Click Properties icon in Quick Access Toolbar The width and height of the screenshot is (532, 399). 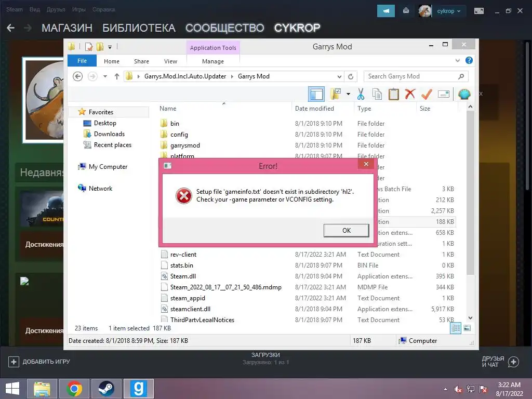[x=89, y=47]
